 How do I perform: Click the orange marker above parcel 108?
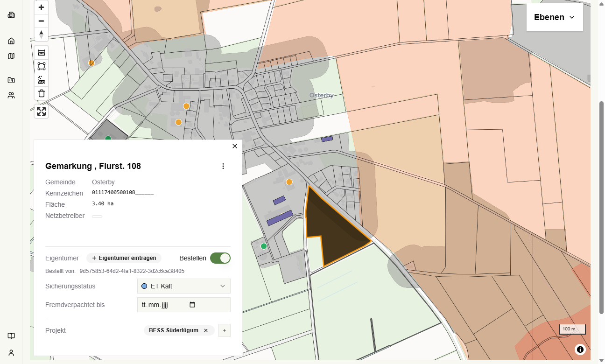click(x=289, y=182)
